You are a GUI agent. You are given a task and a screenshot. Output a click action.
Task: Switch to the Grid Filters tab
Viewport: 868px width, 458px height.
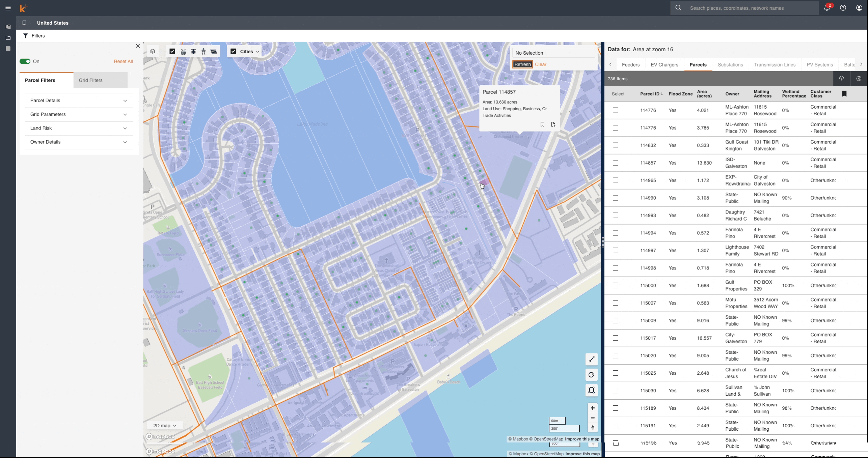90,80
